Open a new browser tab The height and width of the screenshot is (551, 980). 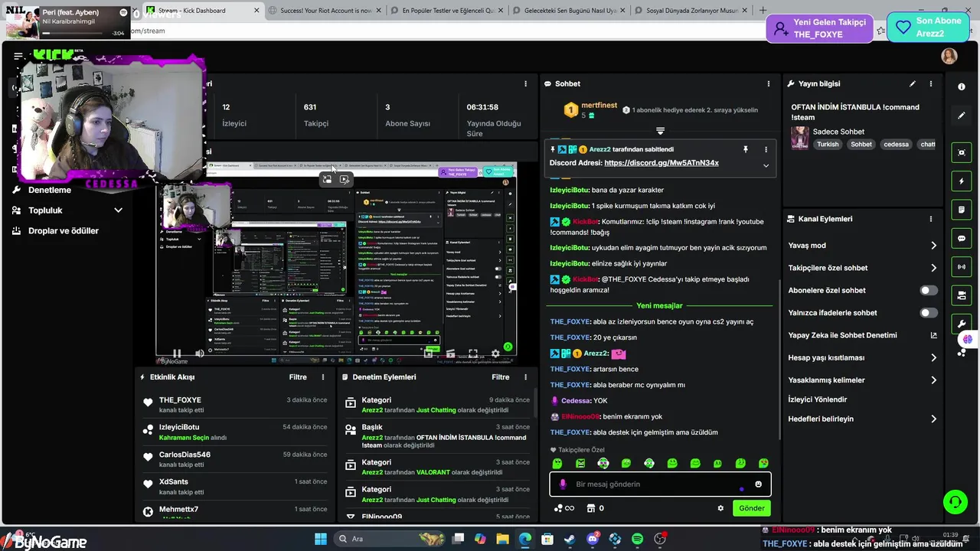(x=763, y=11)
